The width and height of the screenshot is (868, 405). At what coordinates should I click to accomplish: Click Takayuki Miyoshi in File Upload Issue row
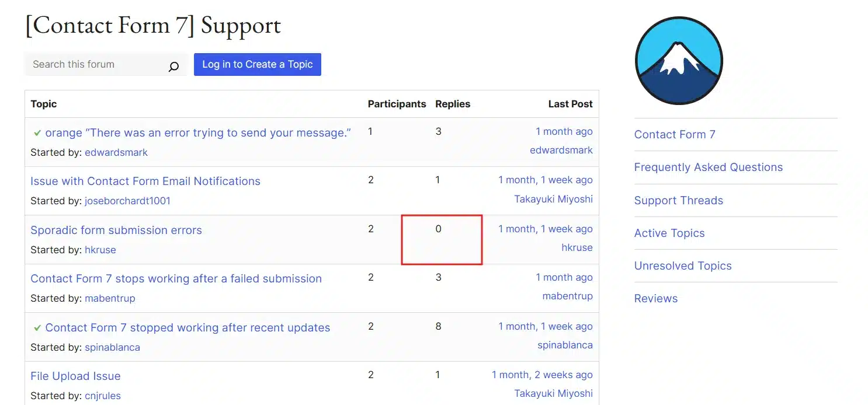pyautogui.click(x=553, y=393)
